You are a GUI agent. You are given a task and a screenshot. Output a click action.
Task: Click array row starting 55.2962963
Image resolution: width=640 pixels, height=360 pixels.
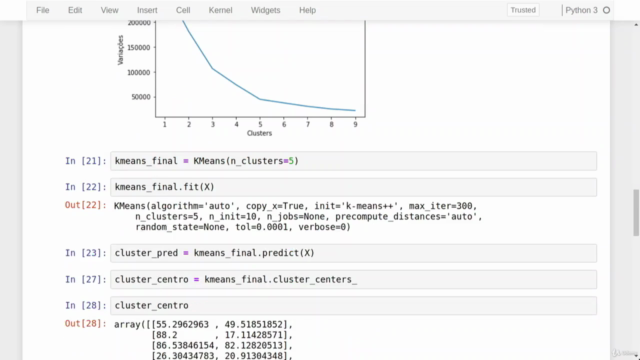point(222,324)
